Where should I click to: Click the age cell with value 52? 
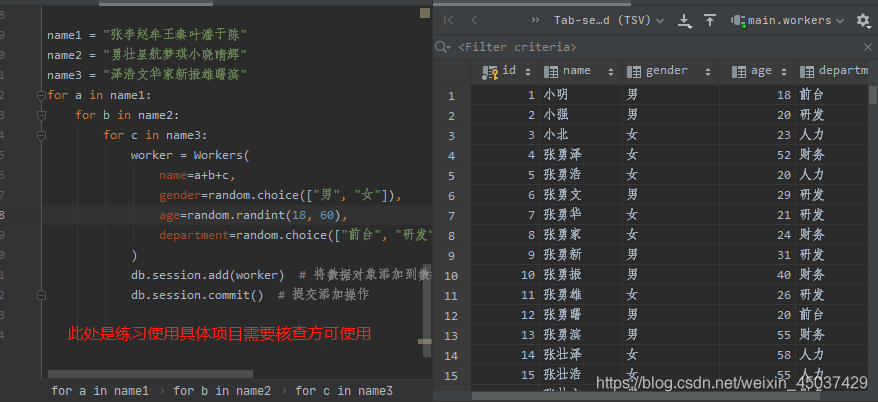(x=758, y=155)
